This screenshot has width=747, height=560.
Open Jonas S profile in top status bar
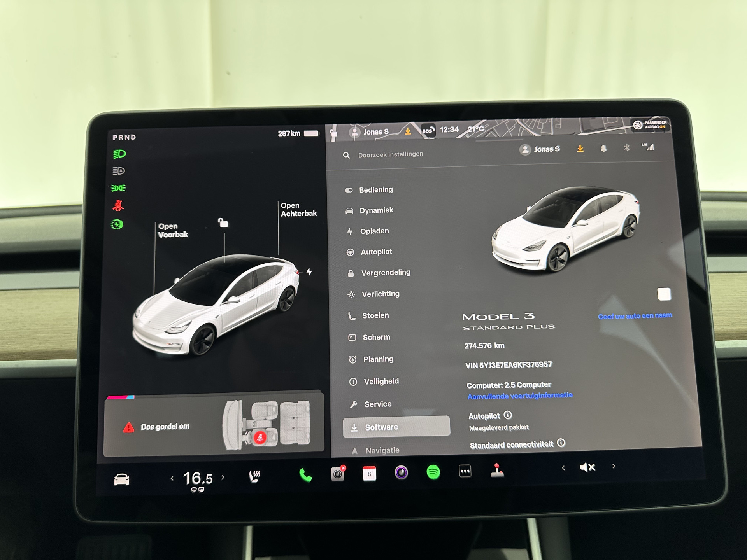pos(370,132)
